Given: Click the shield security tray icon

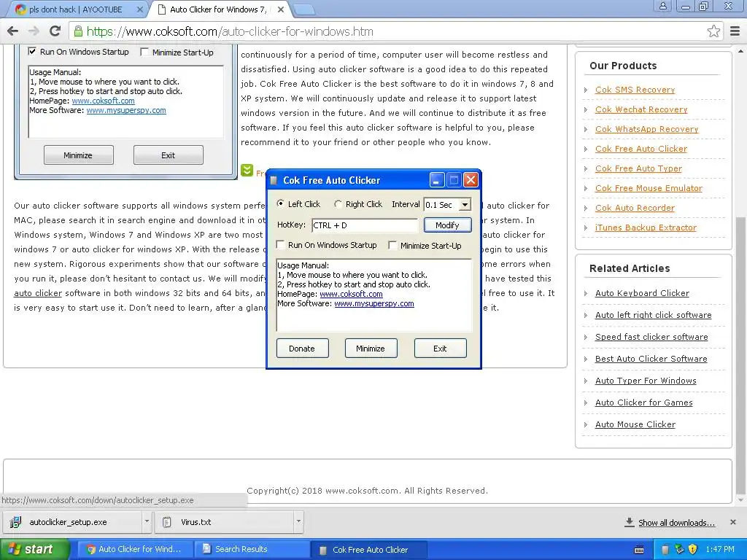Looking at the screenshot, I should 693,549.
